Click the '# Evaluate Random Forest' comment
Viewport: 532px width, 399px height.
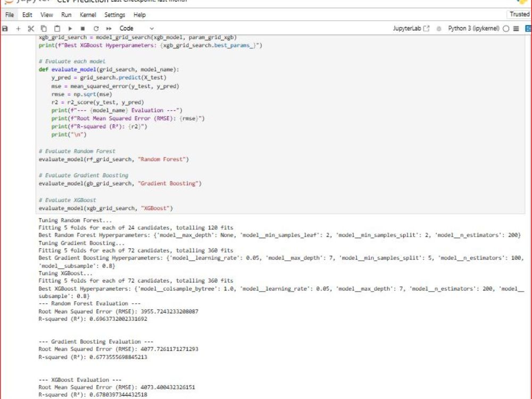tap(77, 151)
